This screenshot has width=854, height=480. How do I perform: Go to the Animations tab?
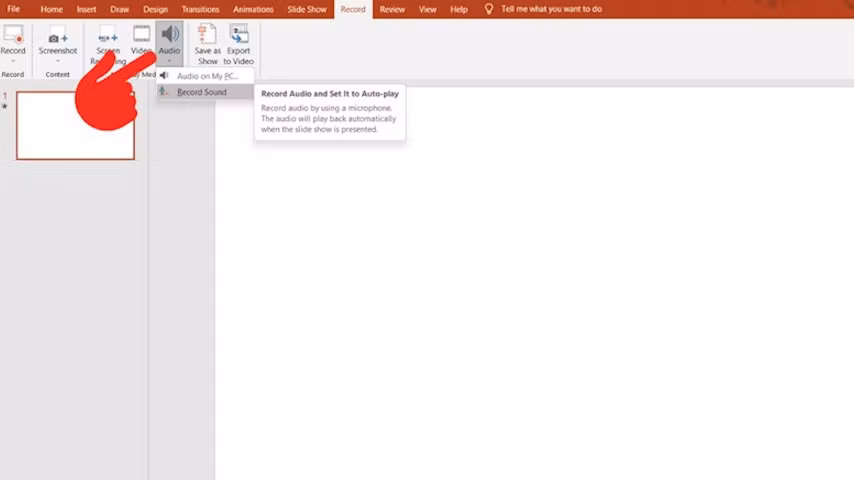click(x=253, y=9)
